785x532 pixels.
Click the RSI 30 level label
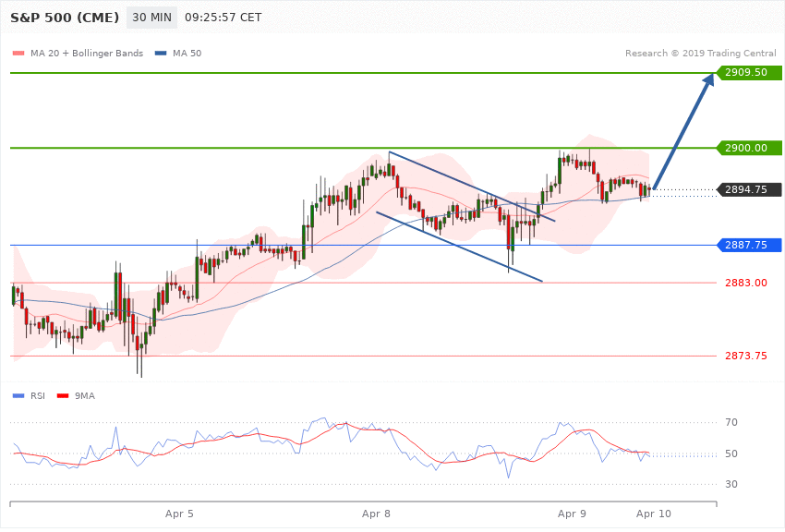tap(731, 485)
